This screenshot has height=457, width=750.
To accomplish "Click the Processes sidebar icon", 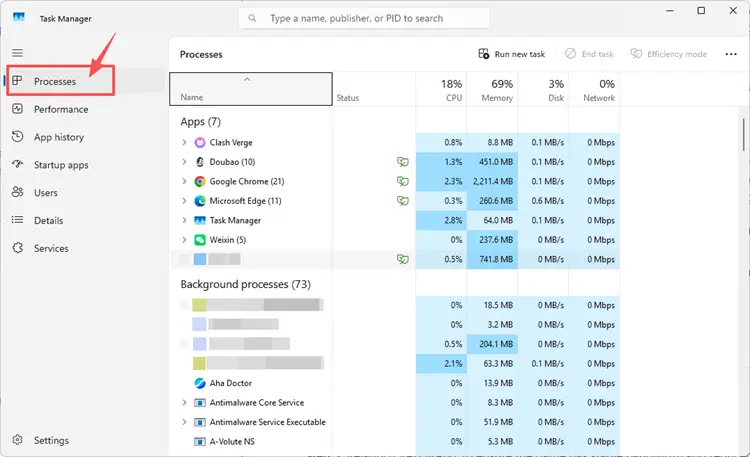I will click(17, 81).
